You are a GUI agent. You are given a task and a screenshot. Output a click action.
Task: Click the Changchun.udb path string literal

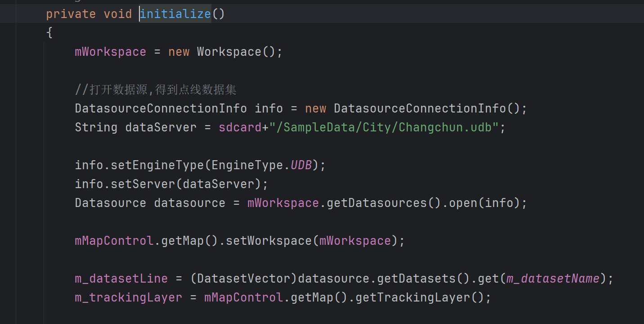384,127
